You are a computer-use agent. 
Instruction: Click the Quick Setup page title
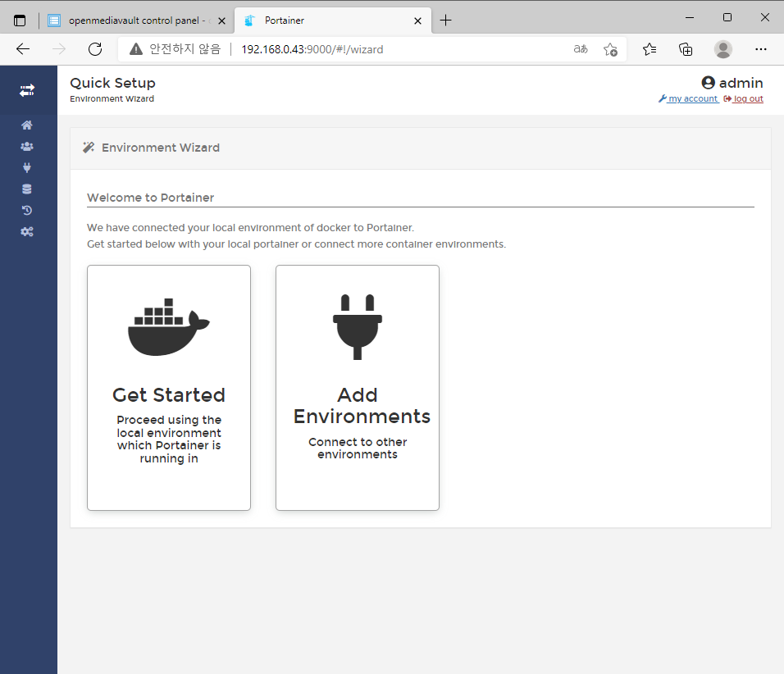tap(112, 83)
